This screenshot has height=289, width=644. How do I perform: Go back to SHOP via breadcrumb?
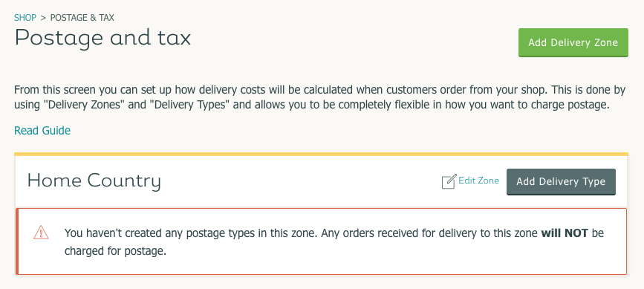pos(25,18)
